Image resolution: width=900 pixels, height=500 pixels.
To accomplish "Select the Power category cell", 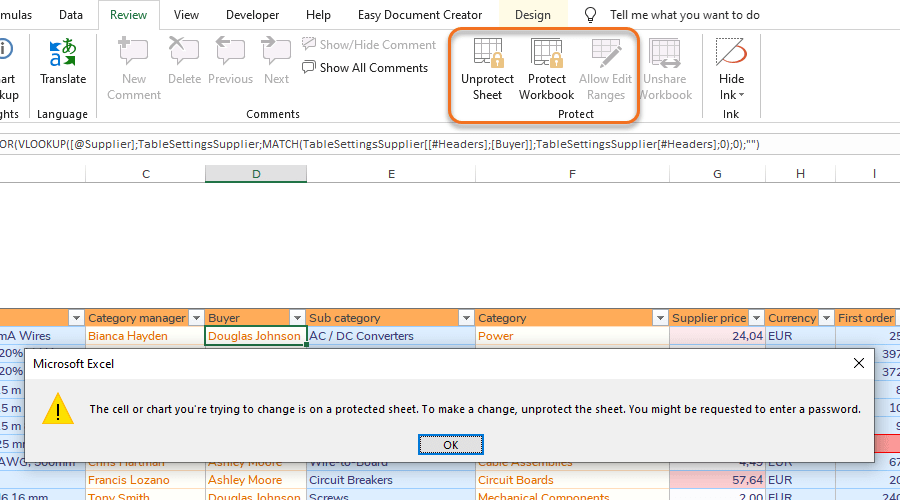I will pyautogui.click(x=572, y=336).
